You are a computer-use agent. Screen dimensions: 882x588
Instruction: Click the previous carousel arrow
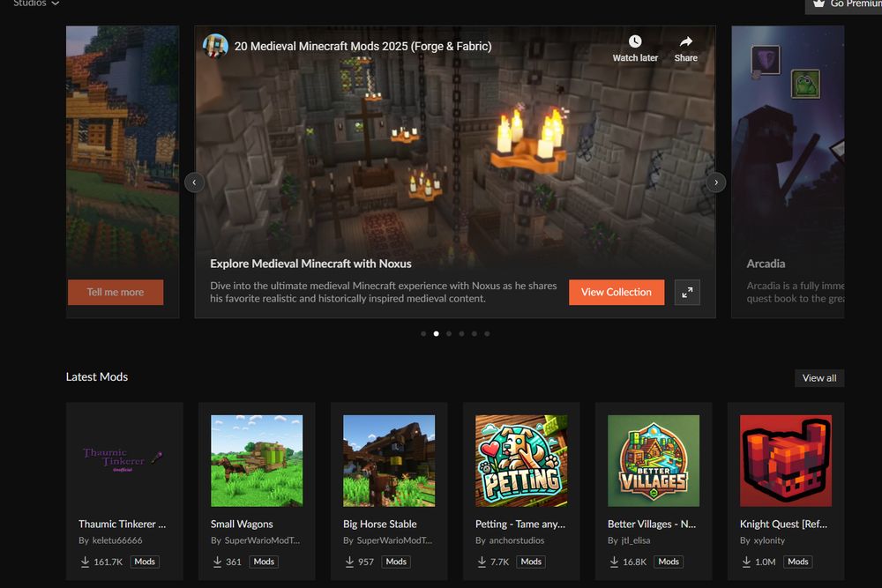(x=194, y=182)
